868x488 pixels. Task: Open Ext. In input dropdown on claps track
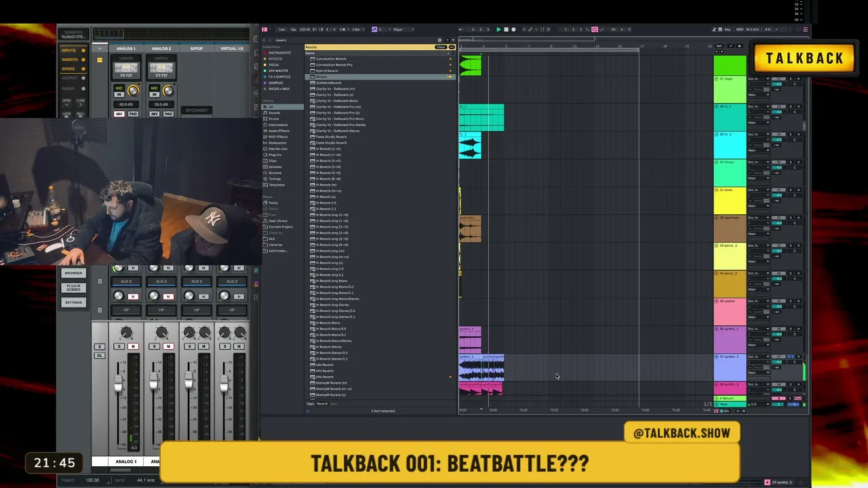click(x=759, y=79)
